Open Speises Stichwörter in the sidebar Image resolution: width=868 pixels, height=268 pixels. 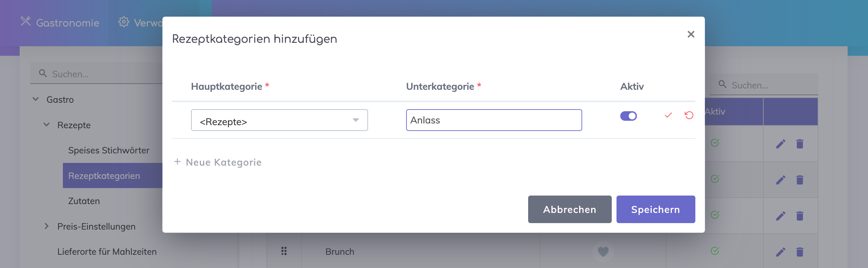[x=109, y=150]
